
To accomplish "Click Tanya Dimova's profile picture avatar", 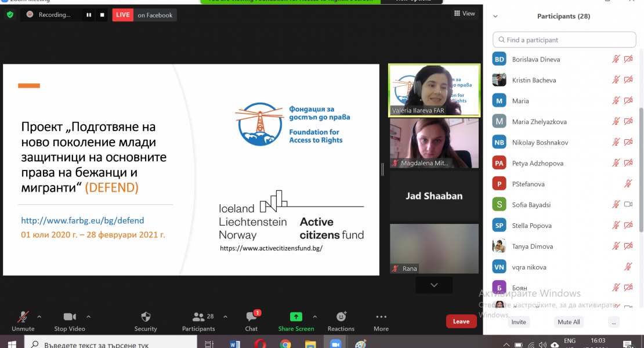I will (x=499, y=246).
